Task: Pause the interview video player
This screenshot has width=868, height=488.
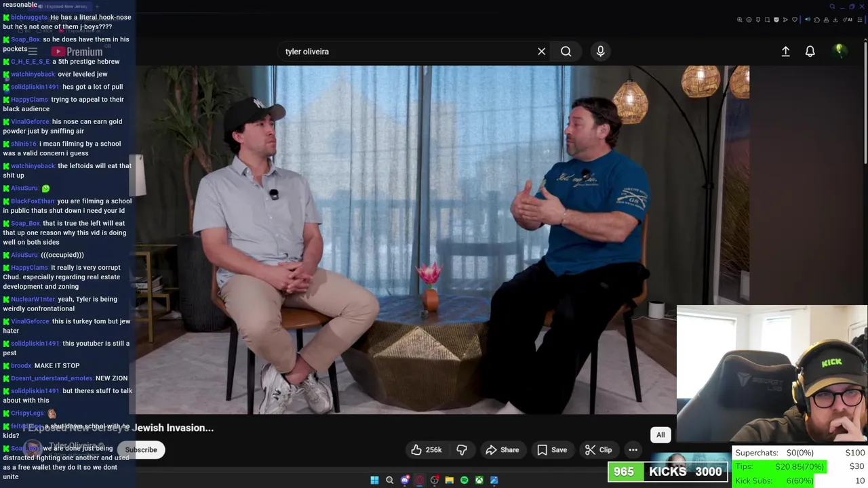Action: click(x=442, y=239)
